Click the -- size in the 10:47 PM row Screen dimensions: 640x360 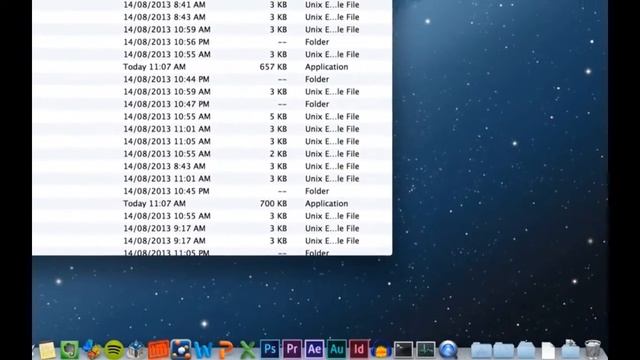pos(282,104)
